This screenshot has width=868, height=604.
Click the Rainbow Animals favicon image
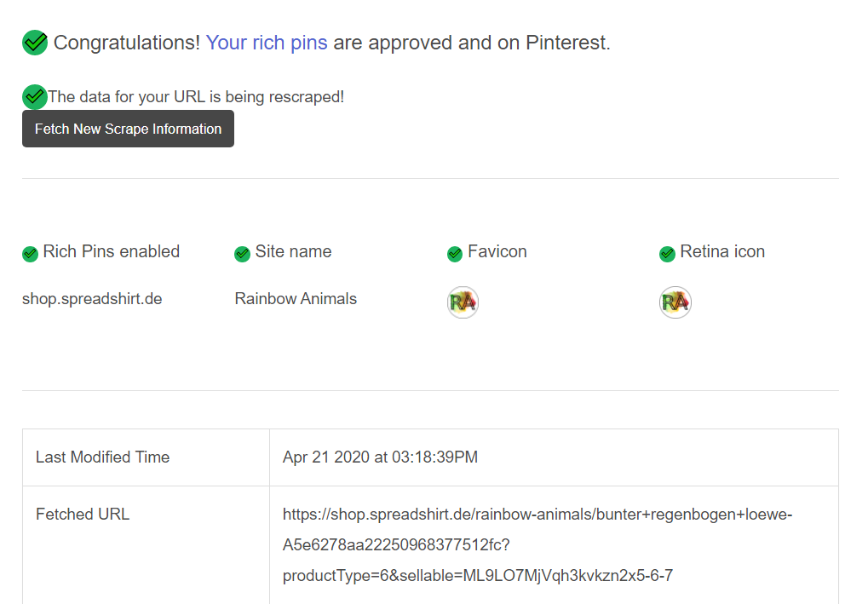coord(462,302)
